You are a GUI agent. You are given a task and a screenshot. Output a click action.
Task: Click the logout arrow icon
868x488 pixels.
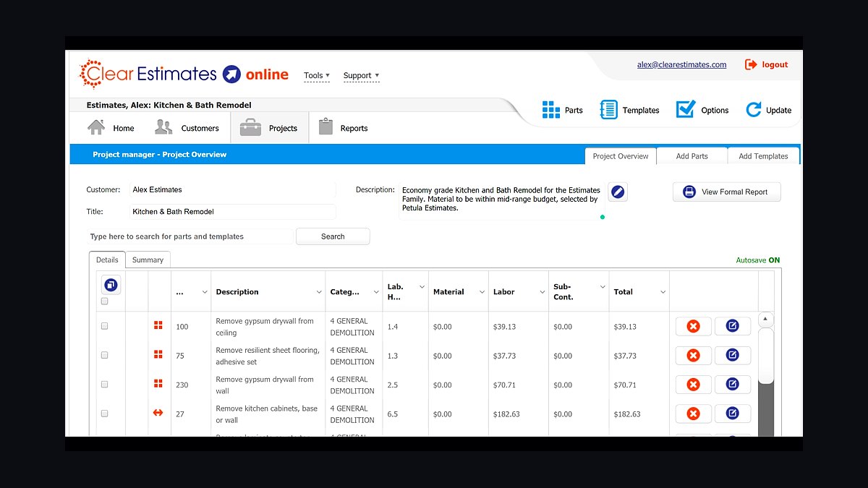pos(751,64)
